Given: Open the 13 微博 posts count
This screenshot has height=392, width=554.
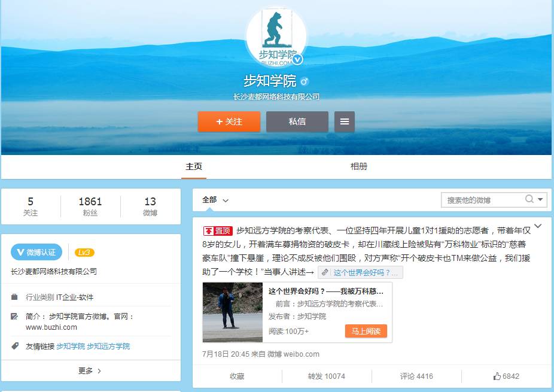Looking at the screenshot, I should [150, 206].
